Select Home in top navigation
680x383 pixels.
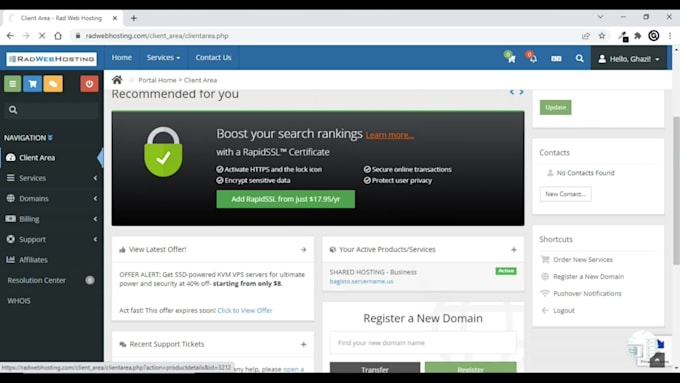pos(121,58)
